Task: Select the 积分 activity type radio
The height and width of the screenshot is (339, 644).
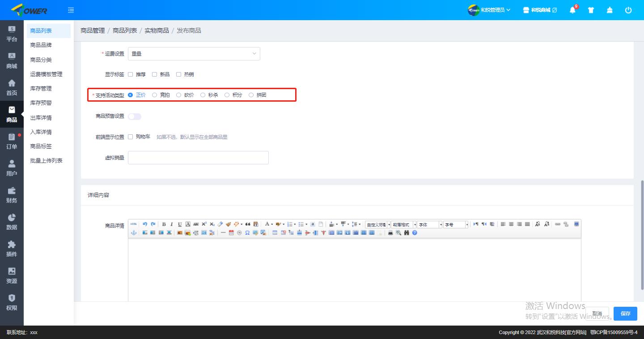Action: [227, 95]
